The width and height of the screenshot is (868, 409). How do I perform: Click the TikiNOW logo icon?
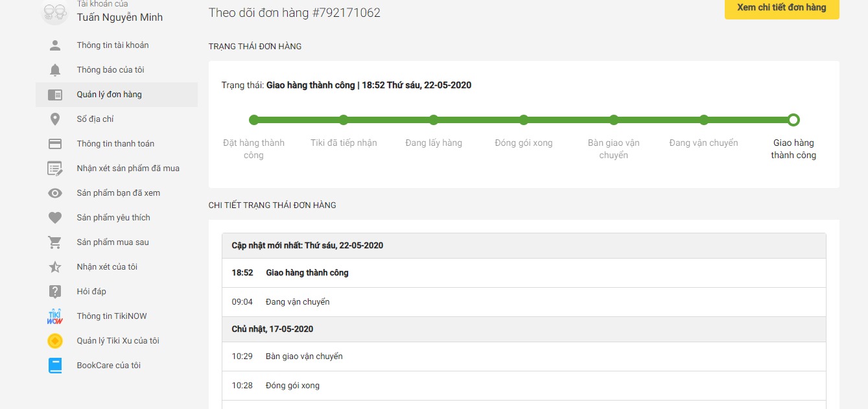click(x=55, y=316)
